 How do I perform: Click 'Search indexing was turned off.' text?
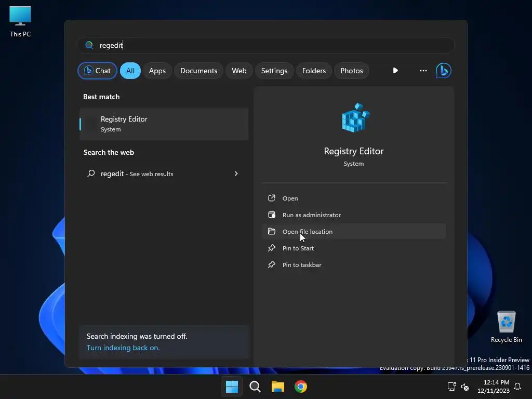pyautogui.click(x=137, y=336)
